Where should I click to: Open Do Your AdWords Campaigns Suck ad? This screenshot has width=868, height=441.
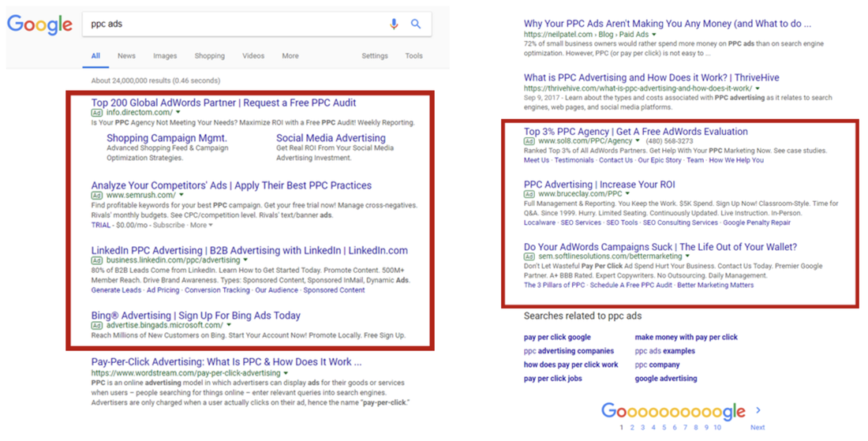[660, 248]
